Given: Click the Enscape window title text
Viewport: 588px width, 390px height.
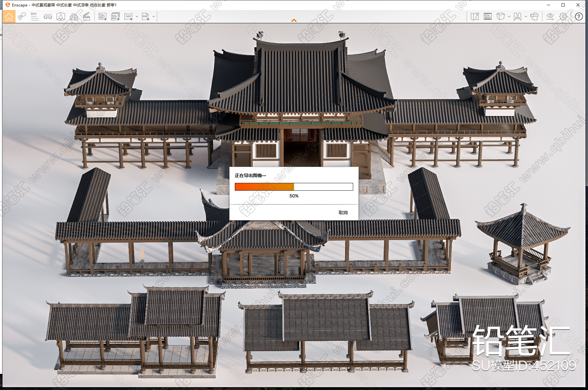Looking at the screenshot, I should coord(64,5).
